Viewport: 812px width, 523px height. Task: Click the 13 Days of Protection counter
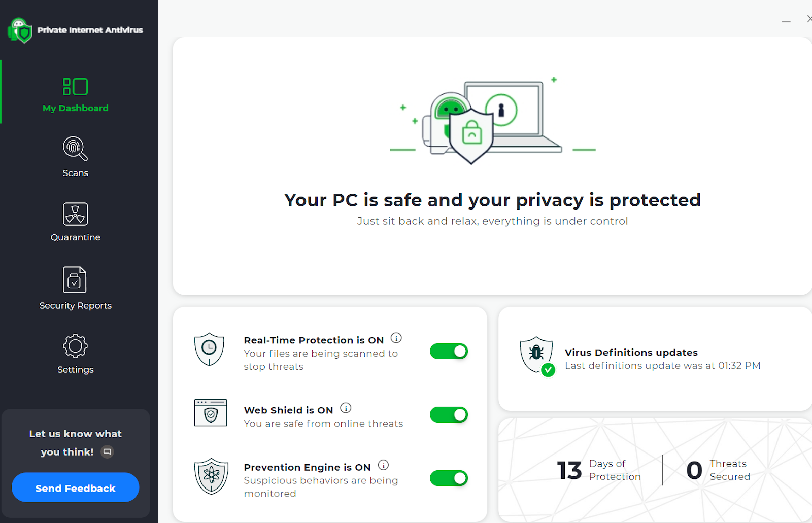tap(599, 470)
